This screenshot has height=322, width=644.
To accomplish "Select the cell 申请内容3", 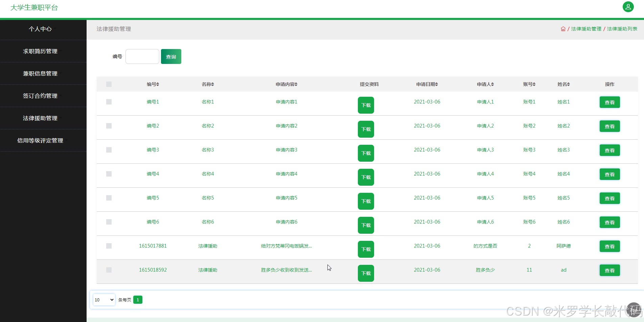I will click(286, 150).
